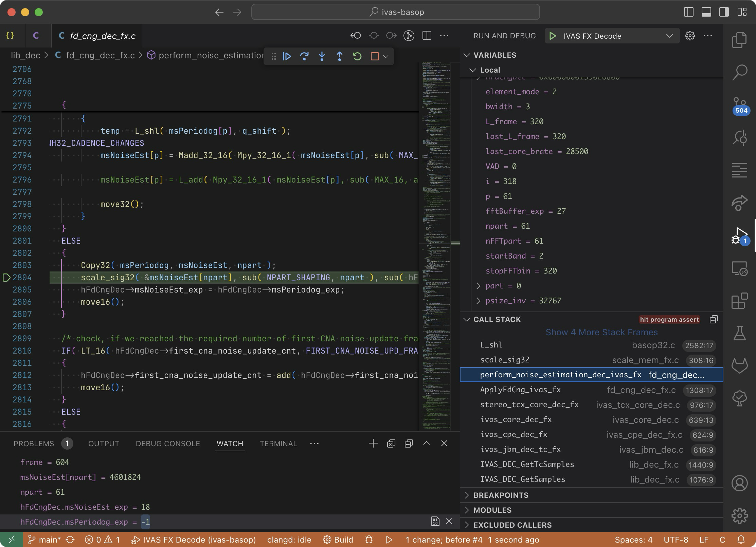Toggle the bottom panel layout icon
The height and width of the screenshot is (547, 756).
click(706, 12)
